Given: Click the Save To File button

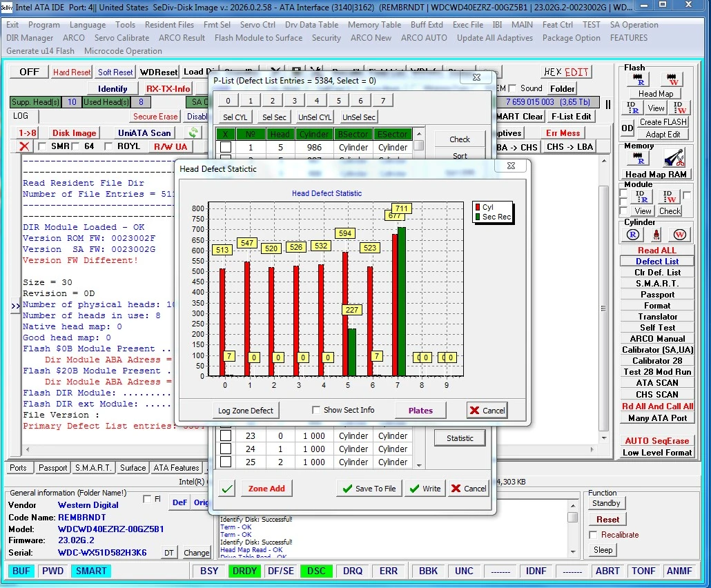Looking at the screenshot, I should pyautogui.click(x=369, y=489).
